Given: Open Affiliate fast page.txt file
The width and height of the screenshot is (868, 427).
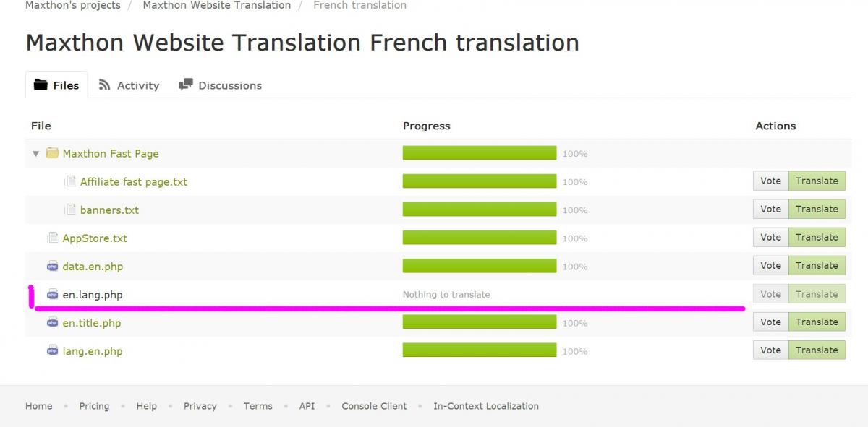Looking at the screenshot, I should coord(134,181).
